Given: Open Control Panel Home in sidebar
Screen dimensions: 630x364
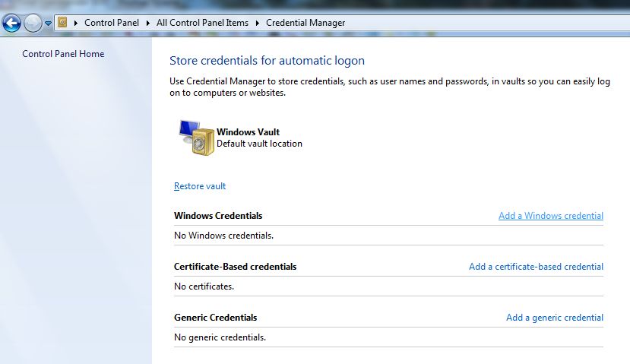Looking at the screenshot, I should (x=63, y=54).
